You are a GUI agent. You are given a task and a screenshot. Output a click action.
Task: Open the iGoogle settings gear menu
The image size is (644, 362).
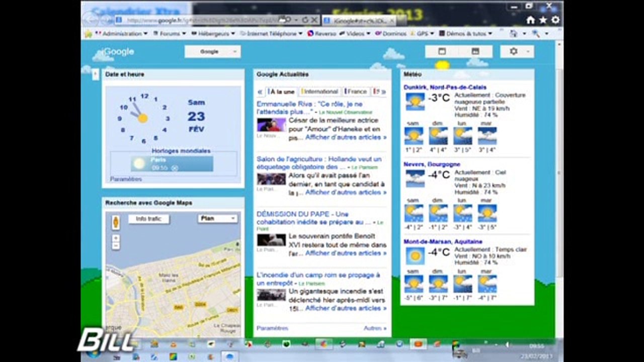tap(517, 51)
